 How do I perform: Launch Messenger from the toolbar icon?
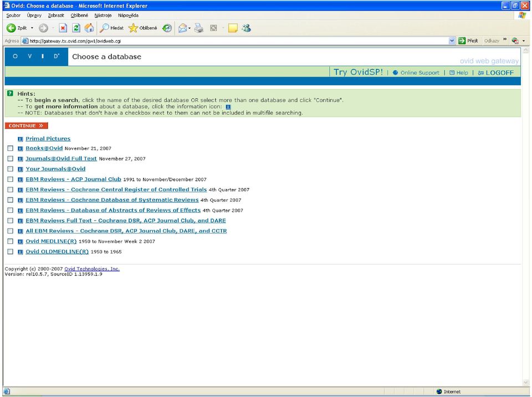(246, 28)
